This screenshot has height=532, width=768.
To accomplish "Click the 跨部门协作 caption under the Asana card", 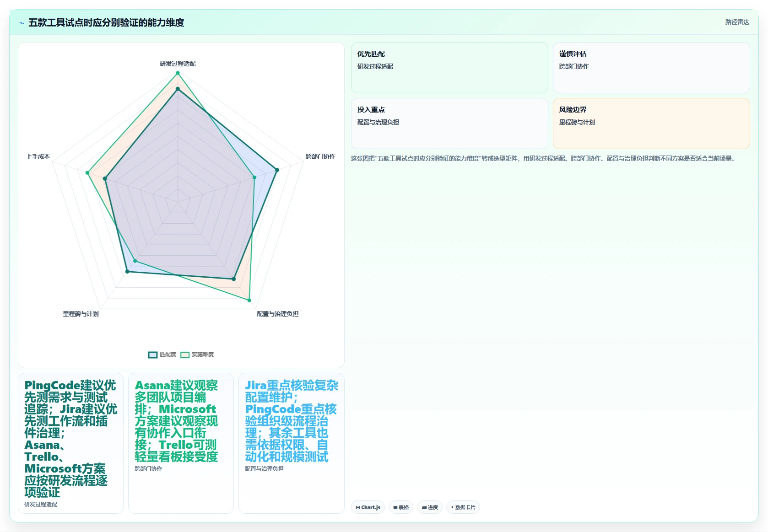I will pos(148,469).
